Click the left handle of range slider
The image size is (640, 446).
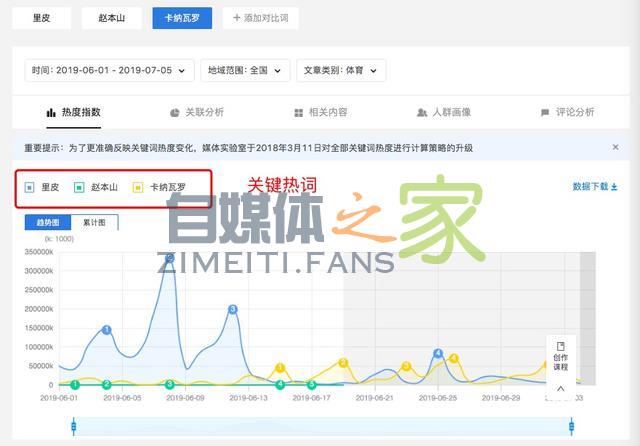[73, 427]
